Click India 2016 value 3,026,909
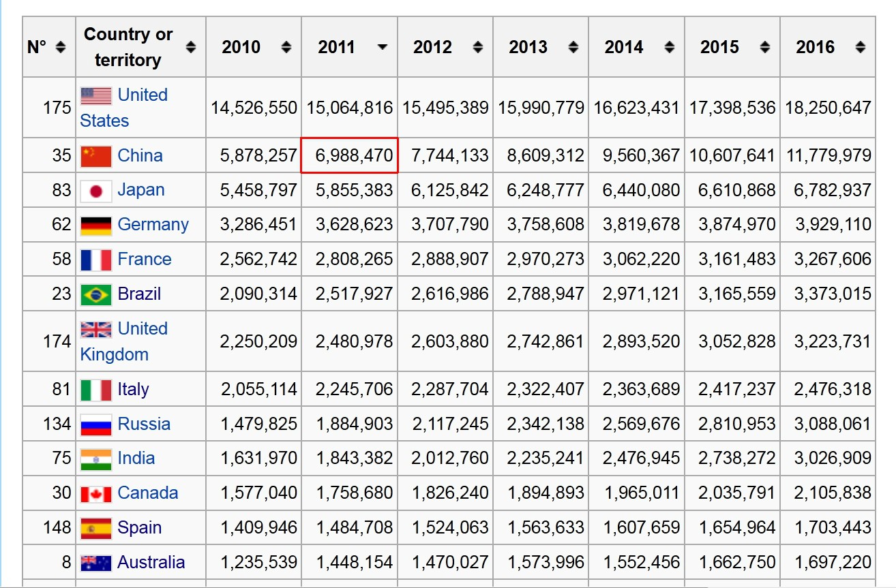 click(833, 459)
